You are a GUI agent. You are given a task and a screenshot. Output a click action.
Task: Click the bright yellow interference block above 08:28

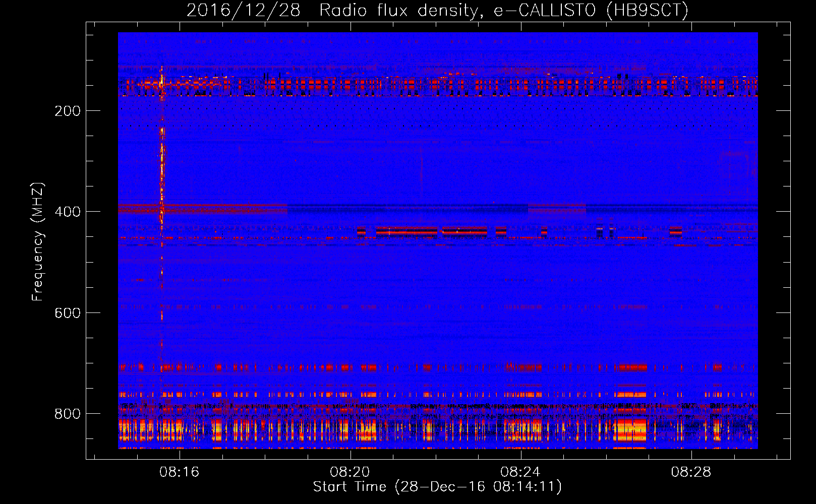pos(630,429)
